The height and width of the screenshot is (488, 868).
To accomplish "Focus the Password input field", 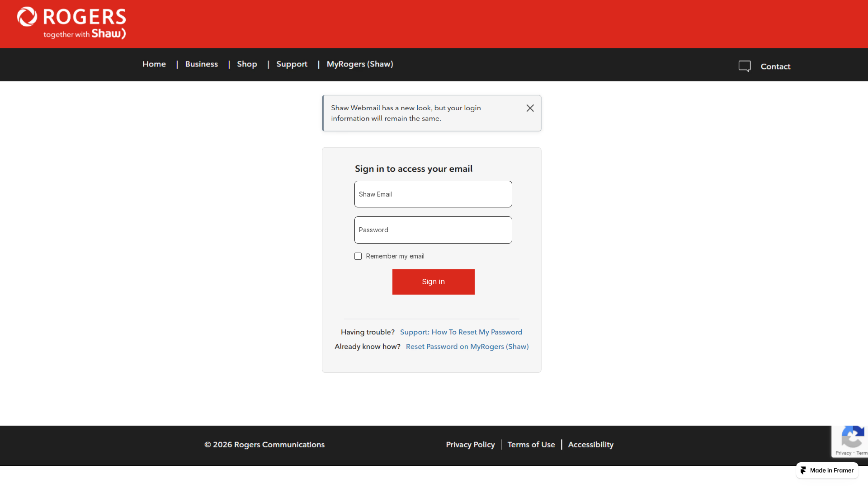I will coord(433,230).
